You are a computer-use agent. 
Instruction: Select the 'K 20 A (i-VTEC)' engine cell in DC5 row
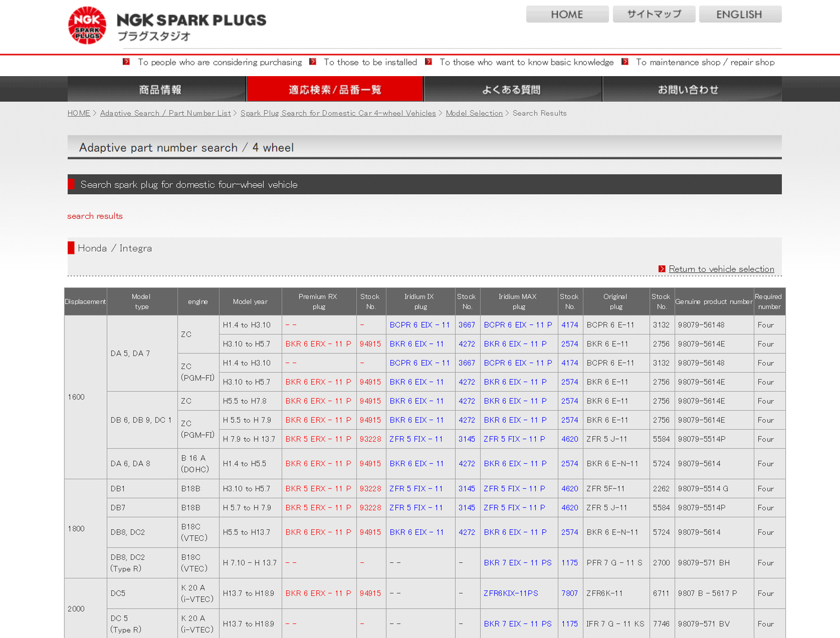click(x=197, y=593)
